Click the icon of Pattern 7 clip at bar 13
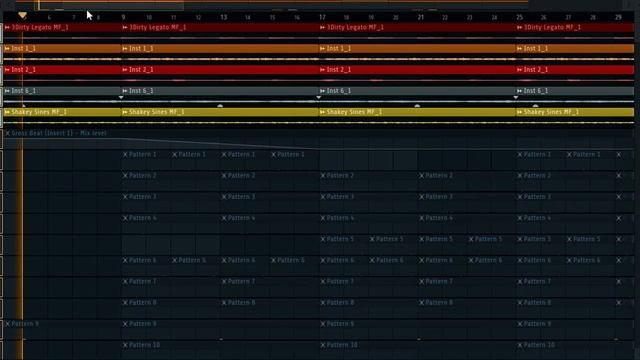This screenshot has width=640, height=360. point(224,282)
